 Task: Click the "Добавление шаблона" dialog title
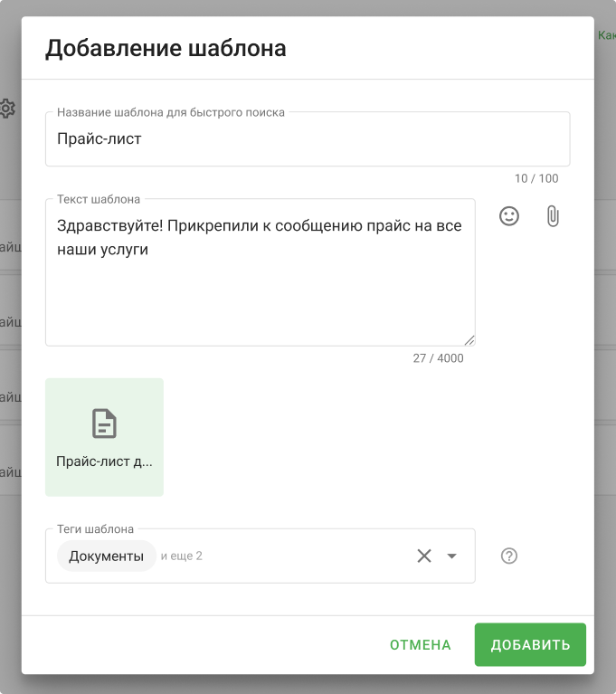click(166, 48)
